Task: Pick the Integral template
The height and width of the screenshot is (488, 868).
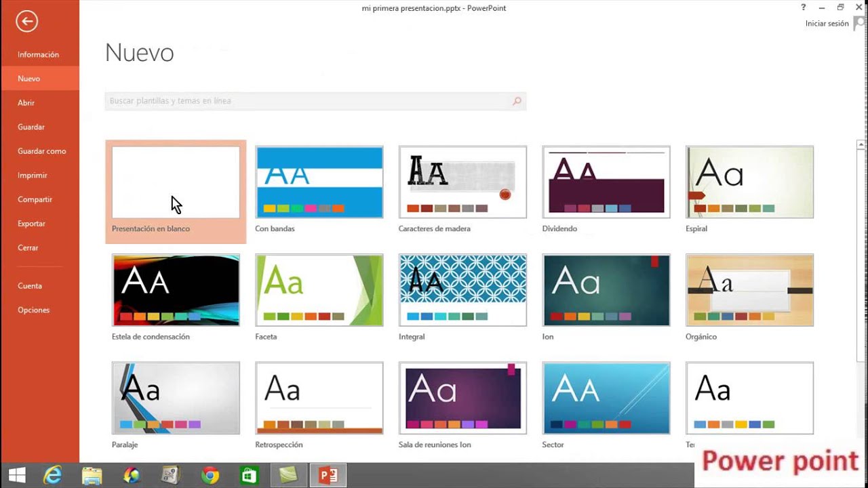Action: (x=462, y=290)
